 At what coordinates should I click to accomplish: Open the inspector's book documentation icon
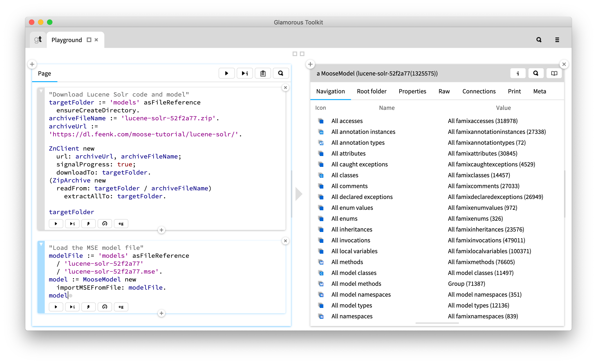pyautogui.click(x=554, y=73)
